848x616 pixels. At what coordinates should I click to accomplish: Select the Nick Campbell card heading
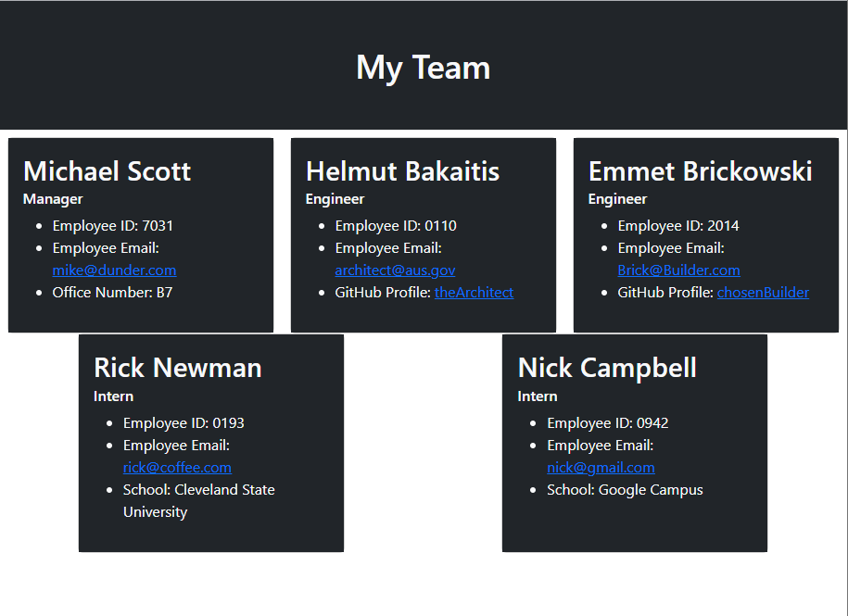606,368
